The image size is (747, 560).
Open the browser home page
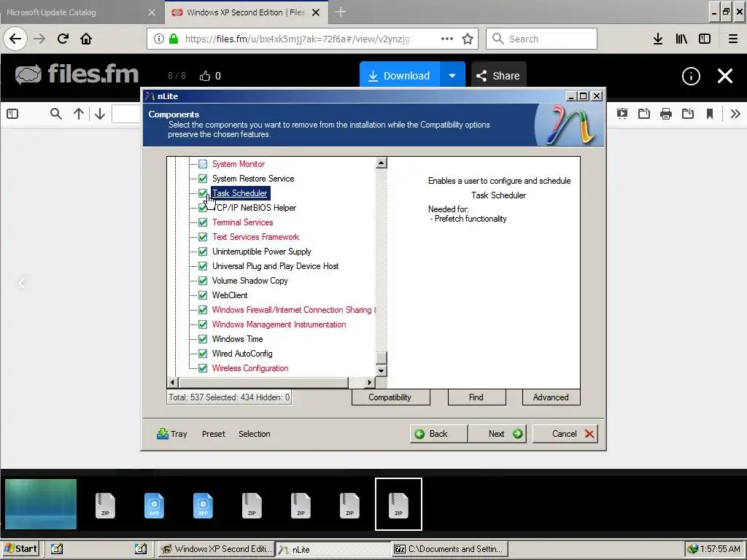point(86,39)
